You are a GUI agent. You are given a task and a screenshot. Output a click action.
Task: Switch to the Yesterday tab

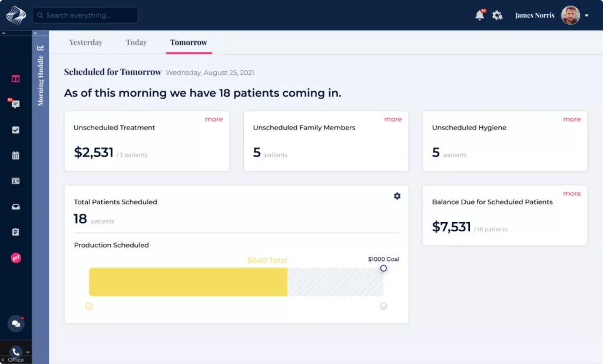click(x=86, y=42)
